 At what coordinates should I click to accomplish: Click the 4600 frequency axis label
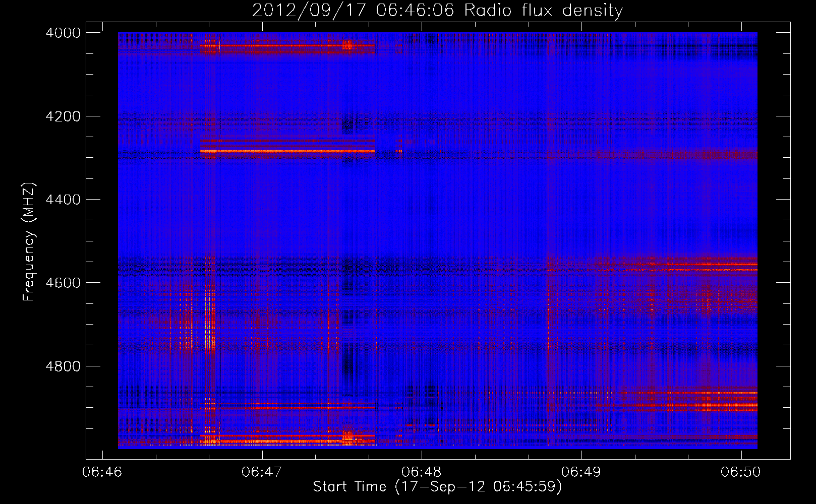pyautogui.click(x=63, y=283)
